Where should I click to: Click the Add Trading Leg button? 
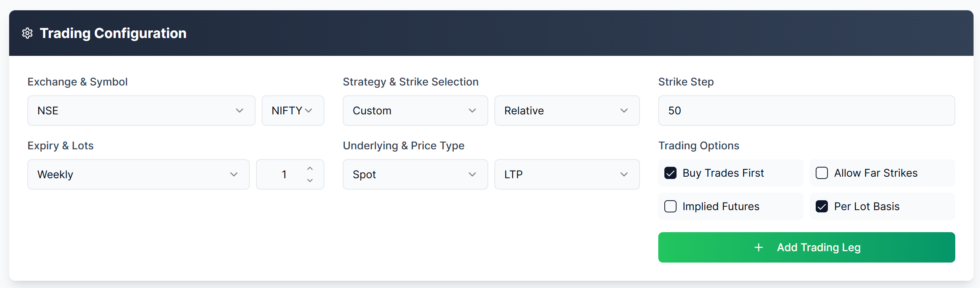(807, 247)
